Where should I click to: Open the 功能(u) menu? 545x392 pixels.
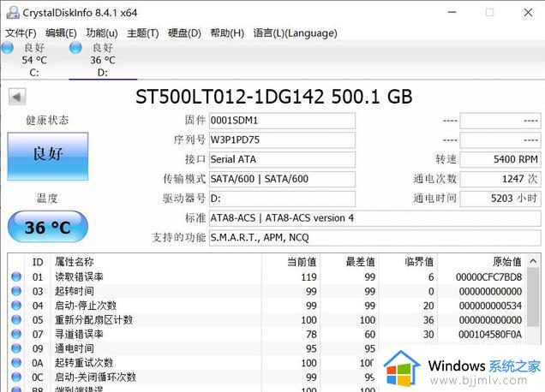pos(101,33)
